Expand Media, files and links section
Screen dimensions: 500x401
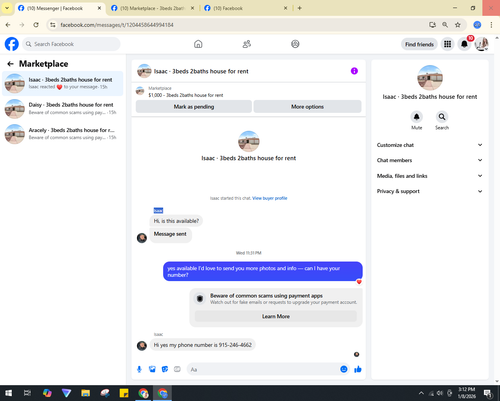[x=430, y=176]
